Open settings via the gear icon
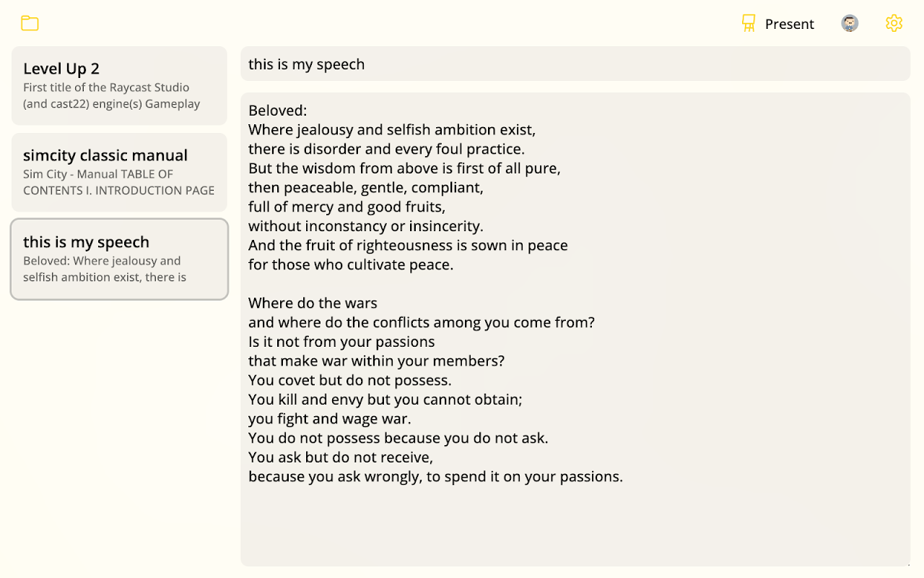The image size is (924, 578). pyautogui.click(x=894, y=23)
